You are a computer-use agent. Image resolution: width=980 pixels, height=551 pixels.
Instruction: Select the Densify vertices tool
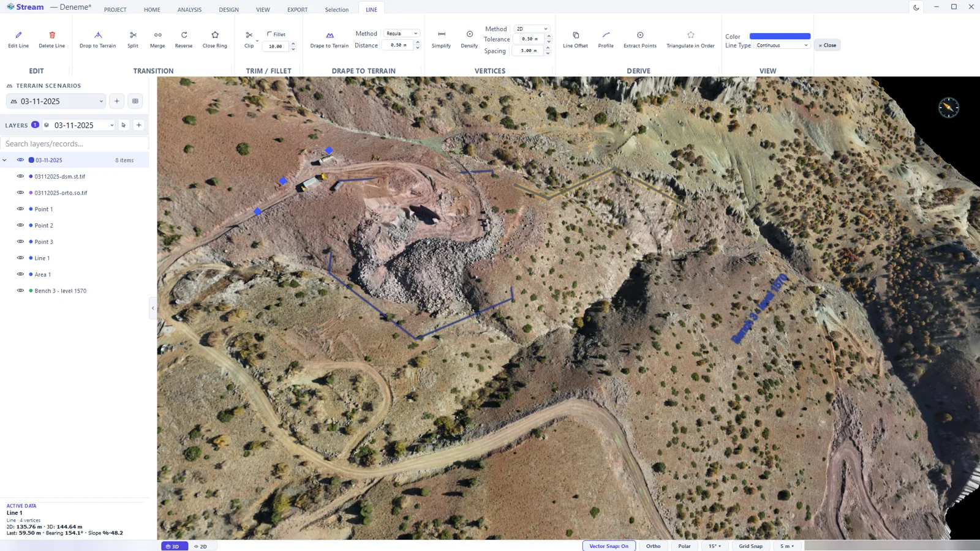click(x=469, y=40)
